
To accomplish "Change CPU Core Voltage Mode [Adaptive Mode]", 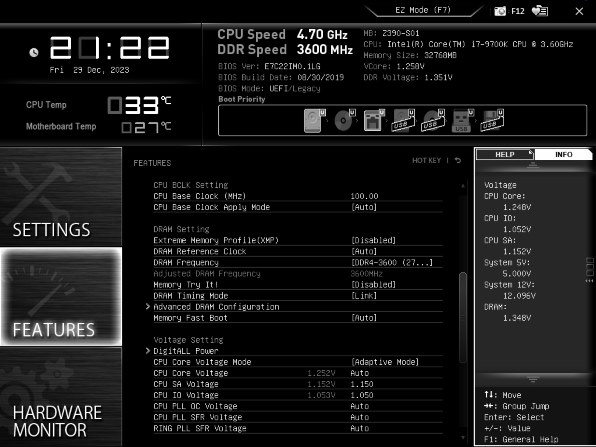I will coord(385,362).
